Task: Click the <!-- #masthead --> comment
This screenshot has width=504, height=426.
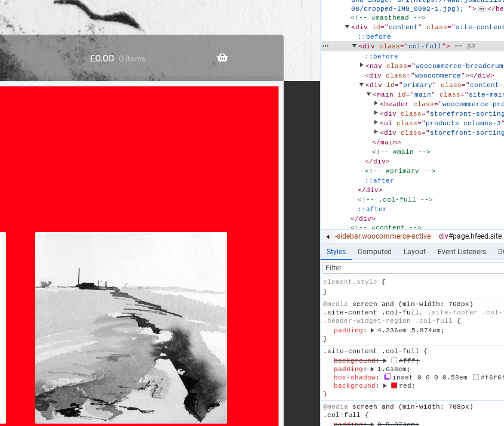Action: pyautogui.click(x=388, y=17)
